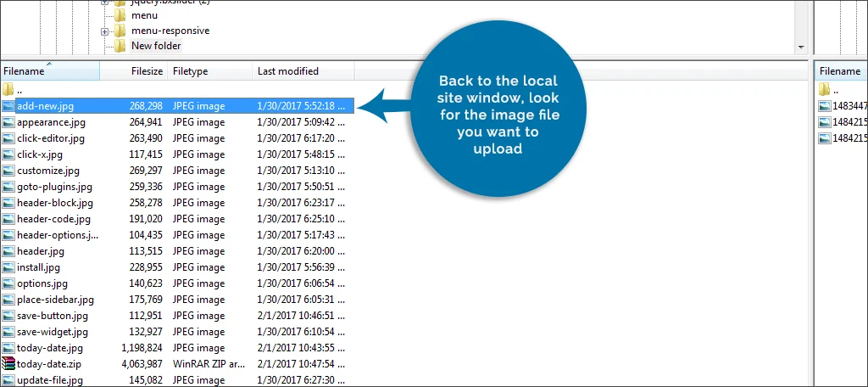
Task: Sort local files by Last modified column
Action: [x=288, y=71]
